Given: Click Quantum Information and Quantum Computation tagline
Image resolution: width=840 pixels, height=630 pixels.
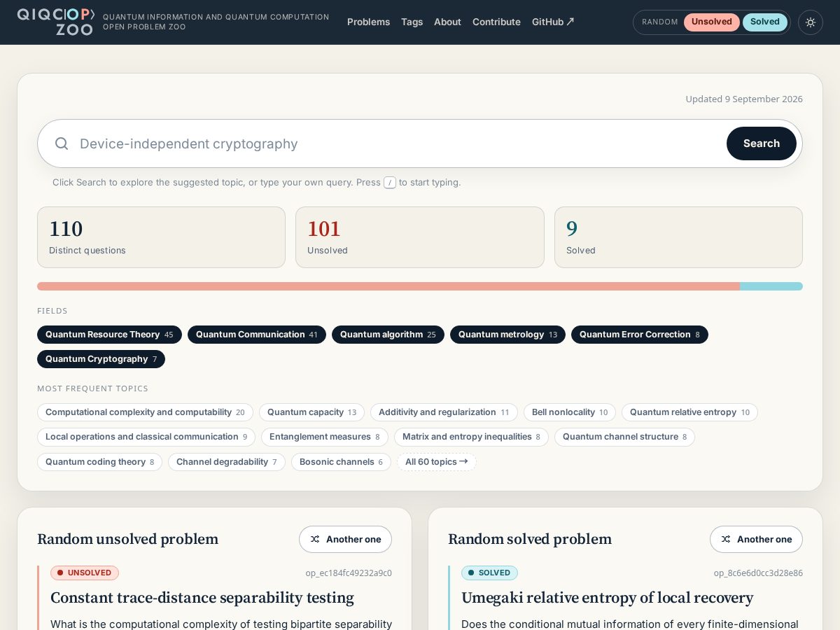Looking at the screenshot, I should click(216, 22).
